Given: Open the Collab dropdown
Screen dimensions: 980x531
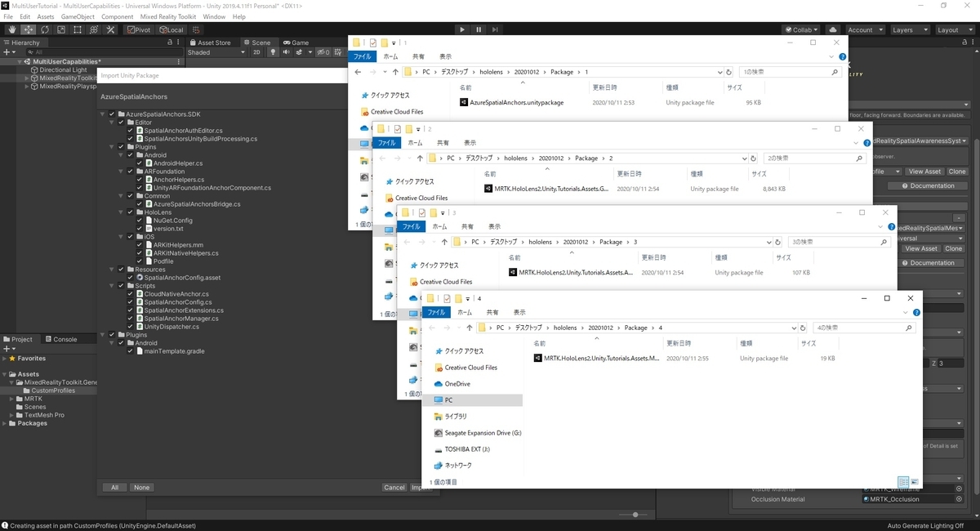Looking at the screenshot, I should point(800,29).
